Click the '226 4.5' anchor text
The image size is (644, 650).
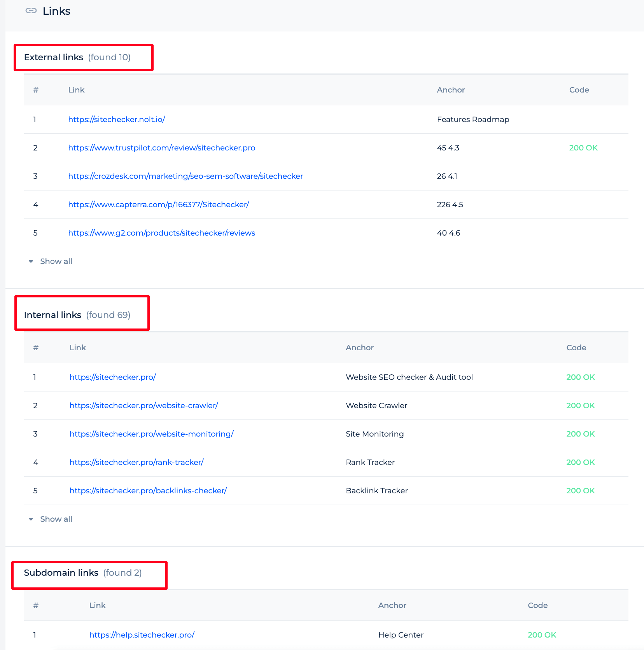(x=450, y=204)
